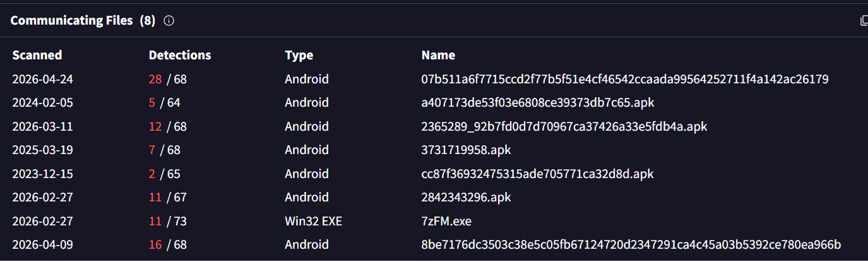Click the Win32 EXE type cell
Screen dimensions: 868x262
[x=313, y=221]
